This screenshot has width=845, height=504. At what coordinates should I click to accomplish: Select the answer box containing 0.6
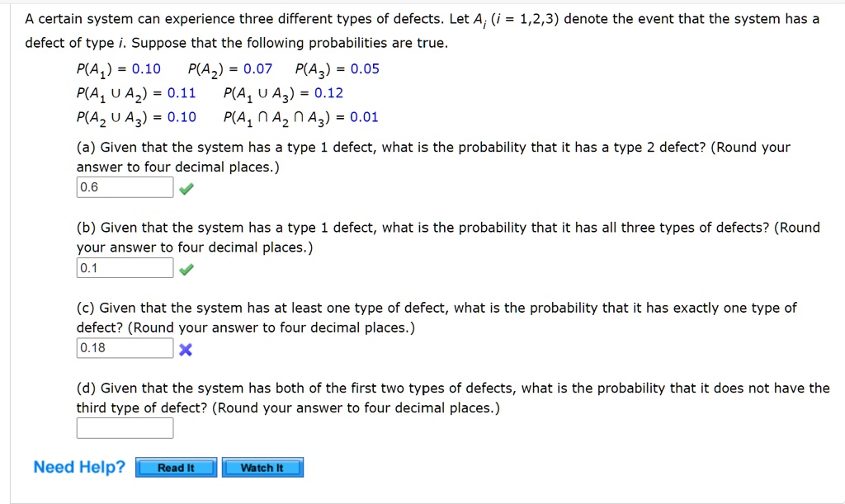tap(125, 186)
